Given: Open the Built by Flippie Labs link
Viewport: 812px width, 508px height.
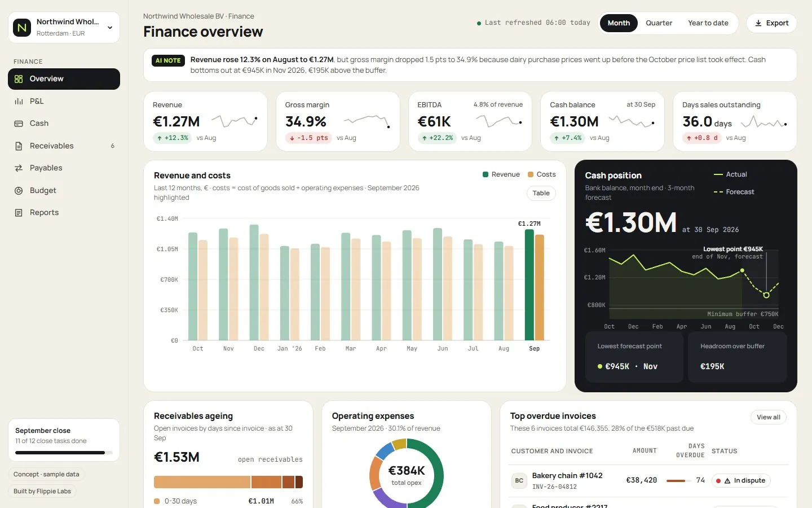Looking at the screenshot, I should point(42,491).
